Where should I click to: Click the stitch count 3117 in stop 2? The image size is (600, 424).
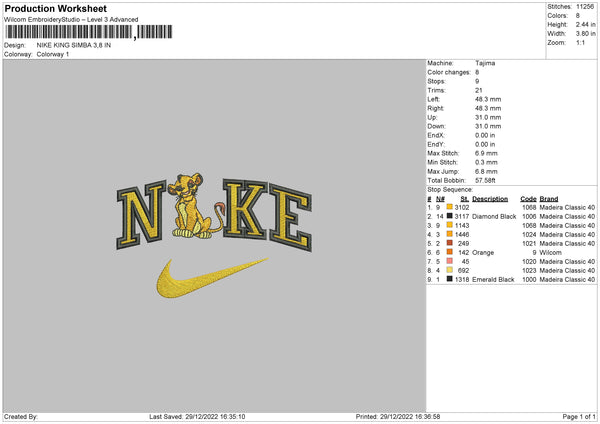coord(462,217)
